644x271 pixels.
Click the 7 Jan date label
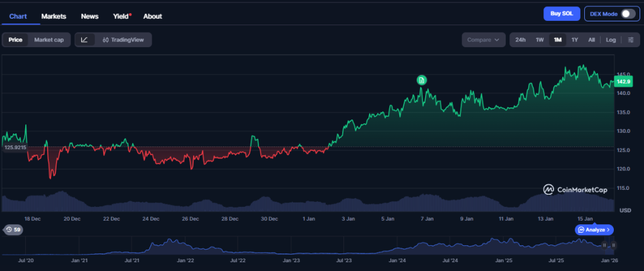pyautogui.click(x=427, y=219)
